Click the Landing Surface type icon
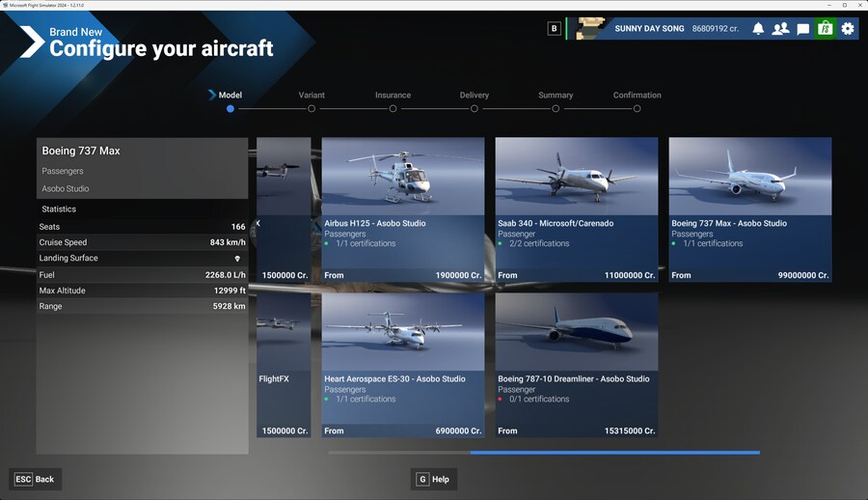This screenshot has height=500, width=868. (x=237, y=259)
